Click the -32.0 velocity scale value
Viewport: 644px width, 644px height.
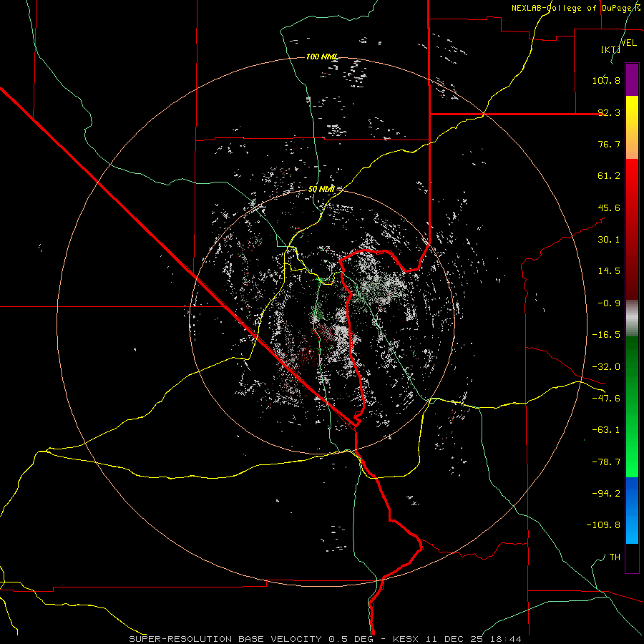(x=606, y=367)
